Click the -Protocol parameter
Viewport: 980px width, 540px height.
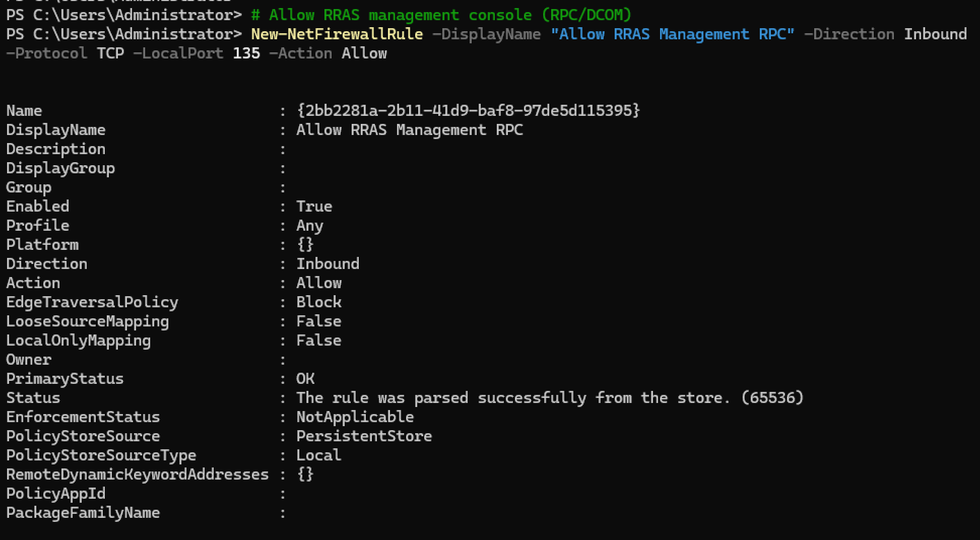point(46,53)
